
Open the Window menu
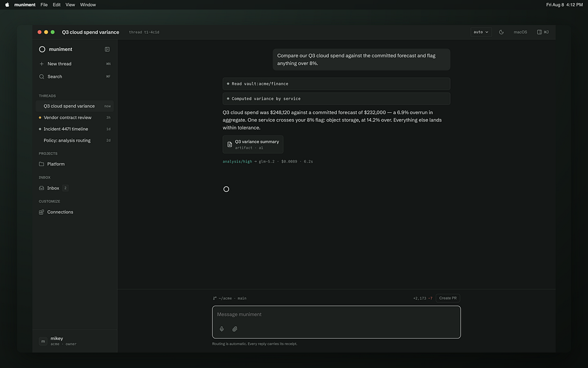(x=88, y=5)
